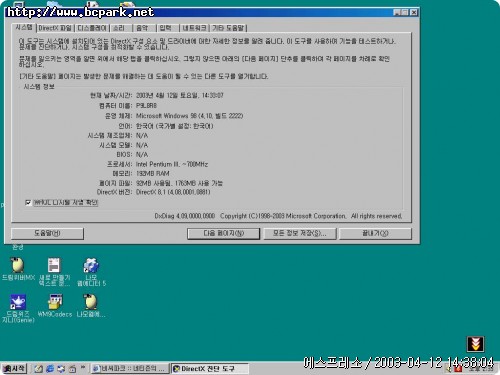
Task: Click the 다음 페이지(N) button
Action: 223,233
